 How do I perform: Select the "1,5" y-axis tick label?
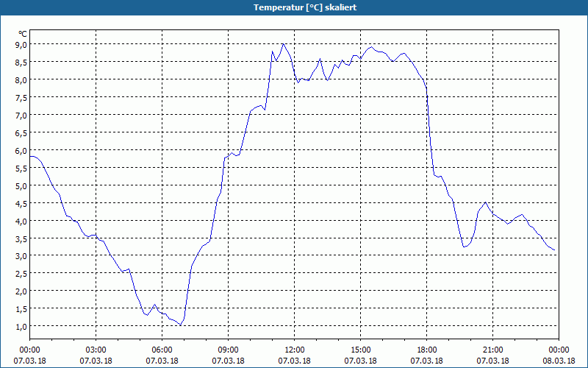pyautogui.click(x=21, y=309)
